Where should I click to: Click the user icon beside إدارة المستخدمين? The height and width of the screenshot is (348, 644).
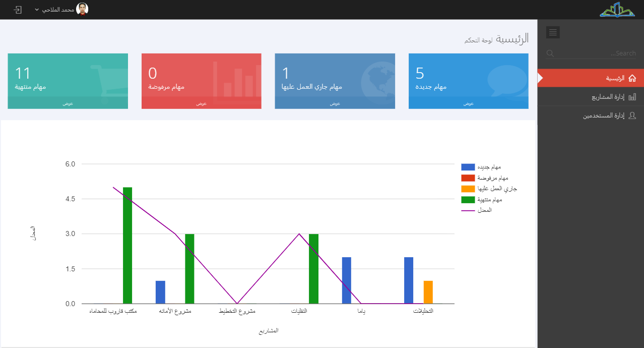[632, 115]
